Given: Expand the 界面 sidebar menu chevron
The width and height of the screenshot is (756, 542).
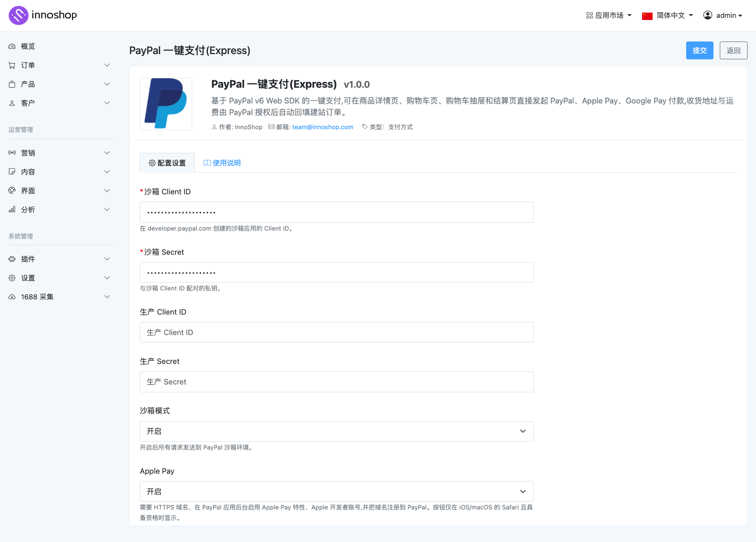Looking at the screenshot, I should 107,191.
